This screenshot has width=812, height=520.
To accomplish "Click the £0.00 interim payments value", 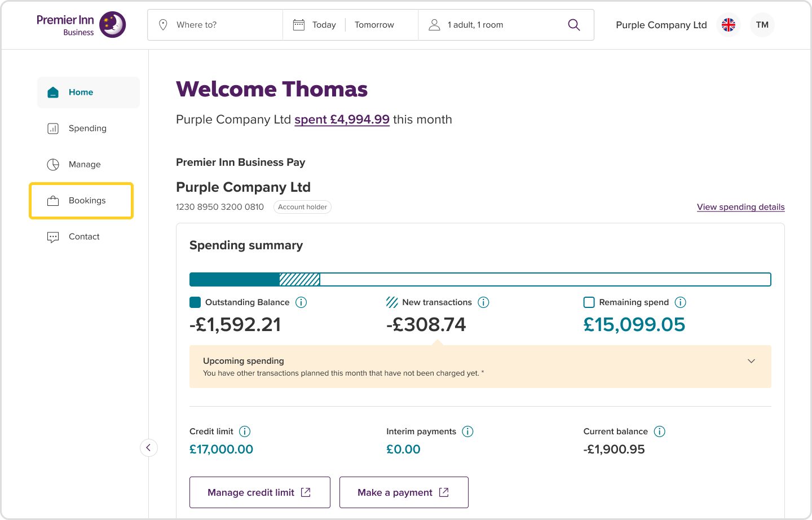I will (x=403, y=450).
